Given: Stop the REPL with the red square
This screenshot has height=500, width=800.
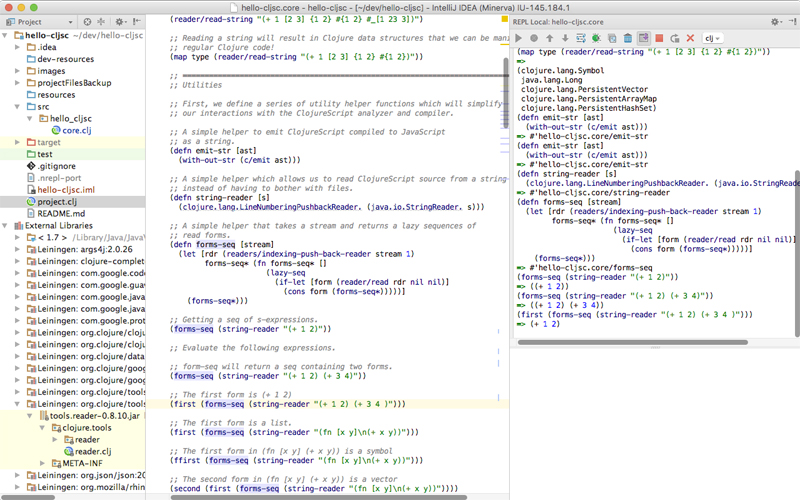Looking at the screenshot, I should coord(659,38).
